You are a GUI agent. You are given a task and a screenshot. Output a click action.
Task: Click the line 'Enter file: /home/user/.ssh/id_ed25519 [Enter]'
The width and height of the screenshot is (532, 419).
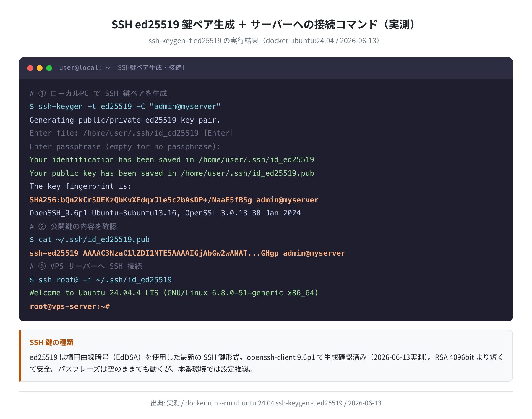tap(132, 133)
